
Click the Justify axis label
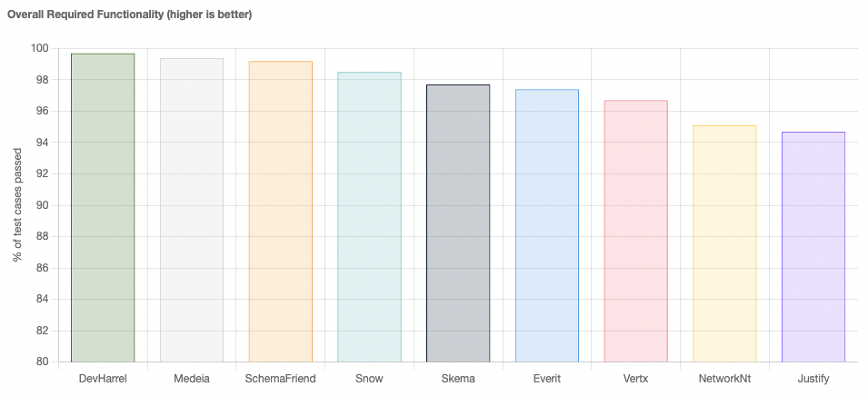(x=813, y=380)
